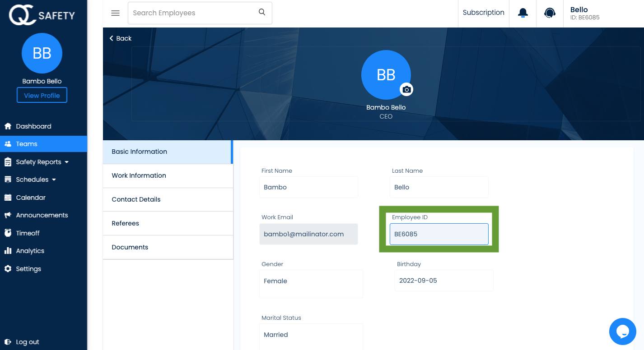
Task: Click the camera icon on the avatar
Action: click(406, 89)
